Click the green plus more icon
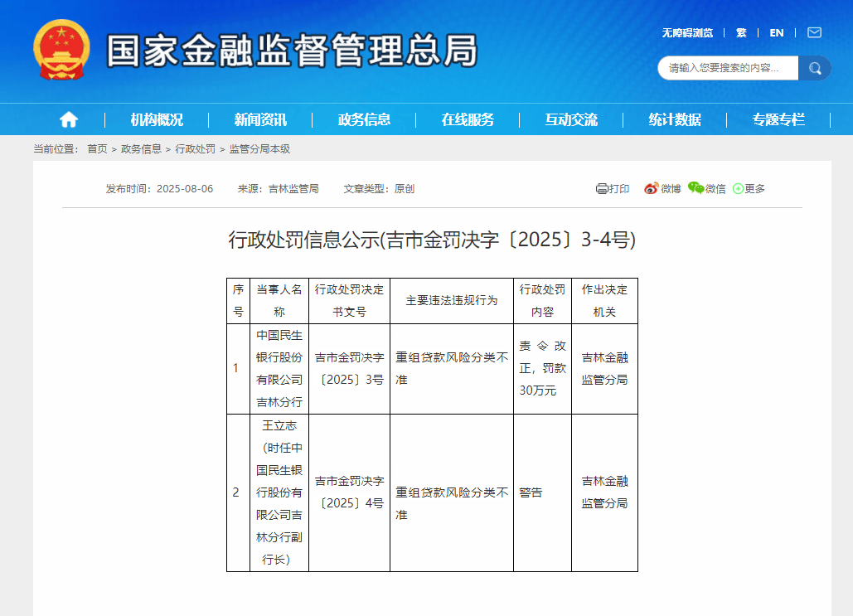The height and width of the screenshot is (616, 853). coord(739,189)
